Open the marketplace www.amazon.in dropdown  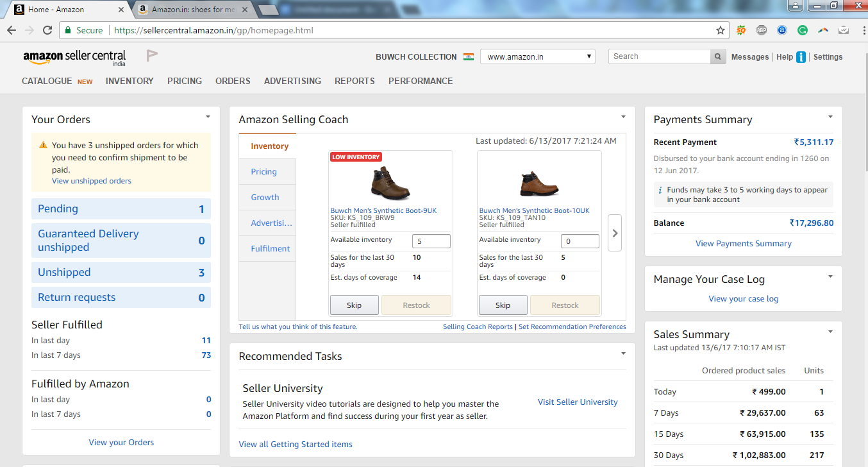[x=538, y=56]
